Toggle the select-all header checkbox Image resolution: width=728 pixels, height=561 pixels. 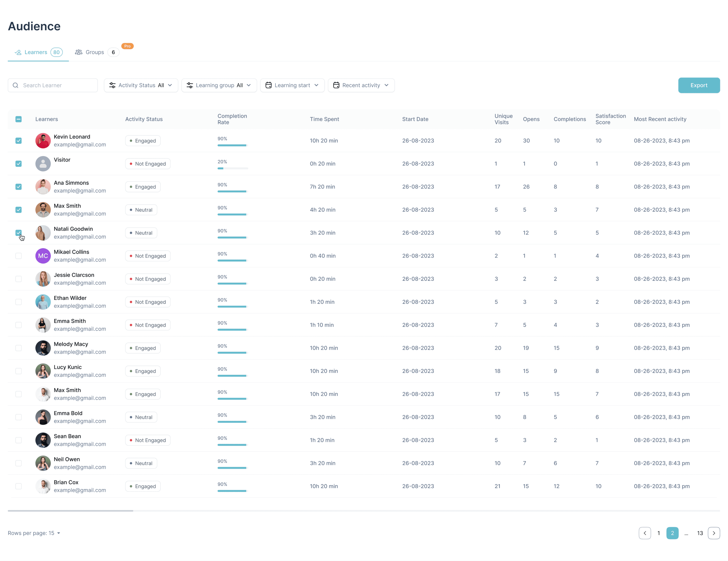pos(19,119)
